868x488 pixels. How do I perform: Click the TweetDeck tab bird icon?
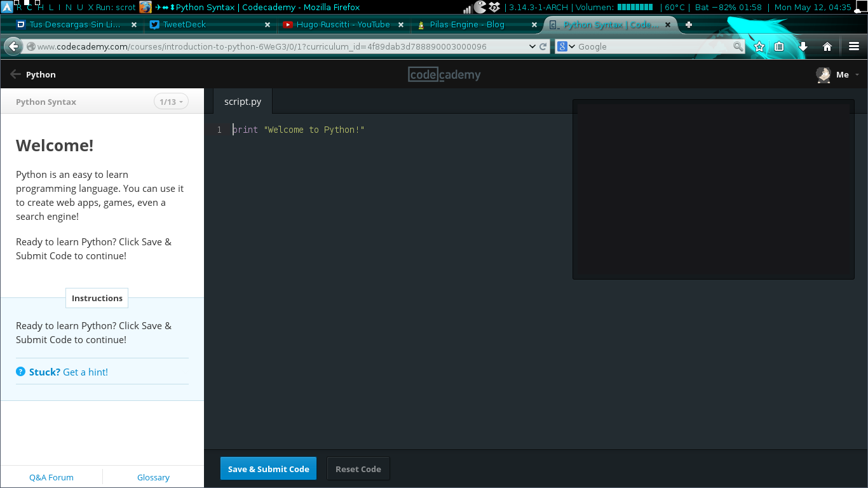pos(154,25)
